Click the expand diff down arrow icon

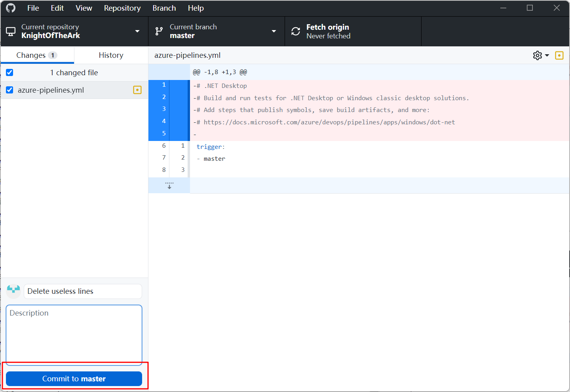click(169, 185)
